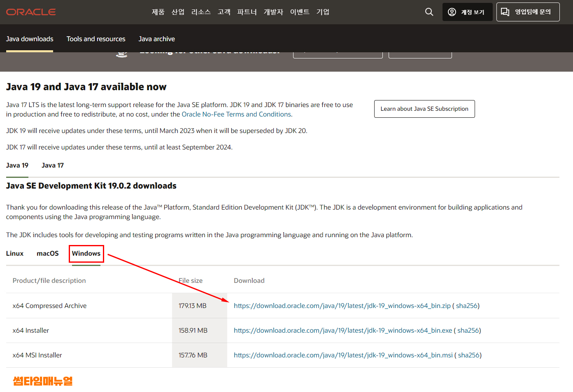Open the 리소스 menu
The image size is (573, 392).
pyautogui.click(x=201, y=12)
